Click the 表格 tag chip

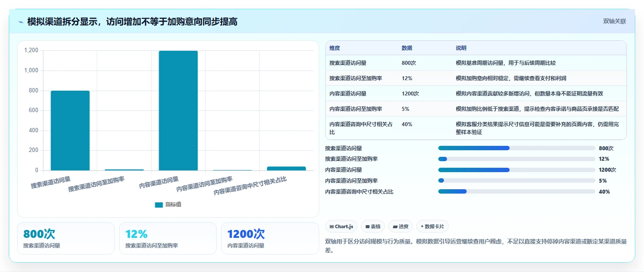(x=373, y=226)
